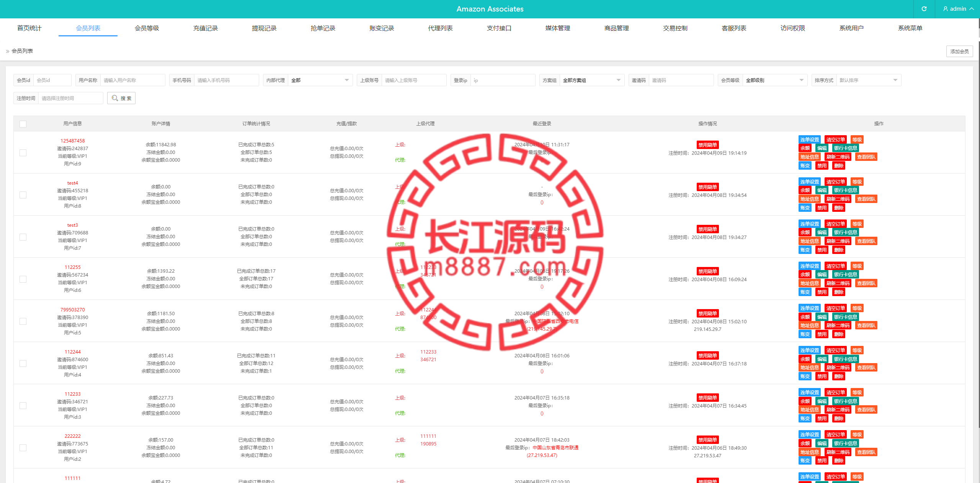The height and width of the screenshot is (483, 980).
Task: Click the search magnifier button
Action: [x=121, y=98]
